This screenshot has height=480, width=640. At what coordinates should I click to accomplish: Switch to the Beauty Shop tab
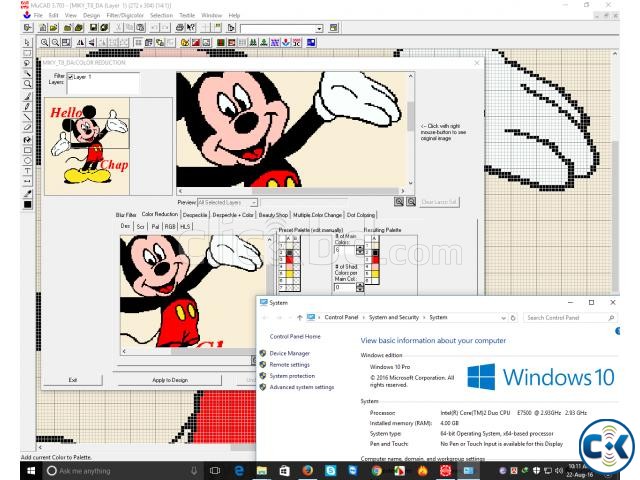274,214
